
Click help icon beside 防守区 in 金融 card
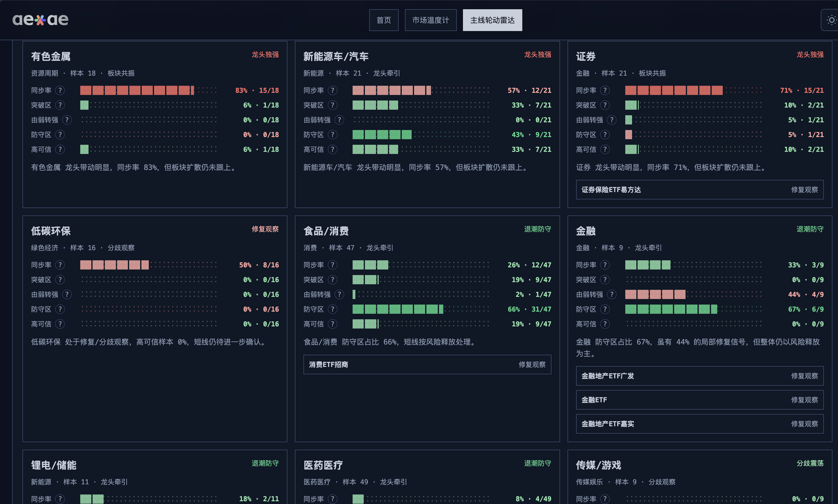tap(605, 309)
